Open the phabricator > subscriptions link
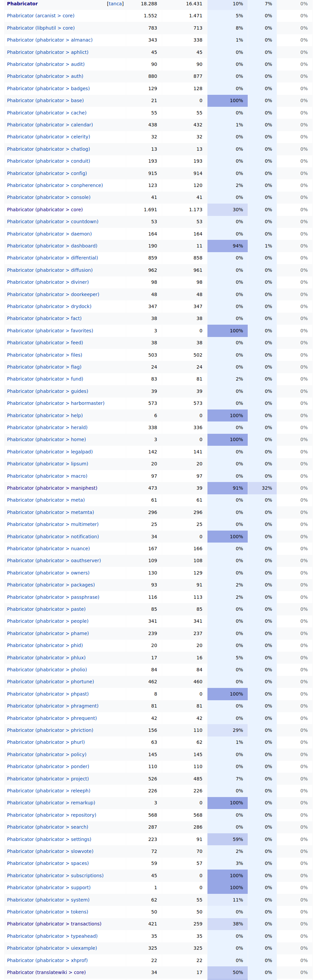 pyautogui.click(x=55, y=876)
